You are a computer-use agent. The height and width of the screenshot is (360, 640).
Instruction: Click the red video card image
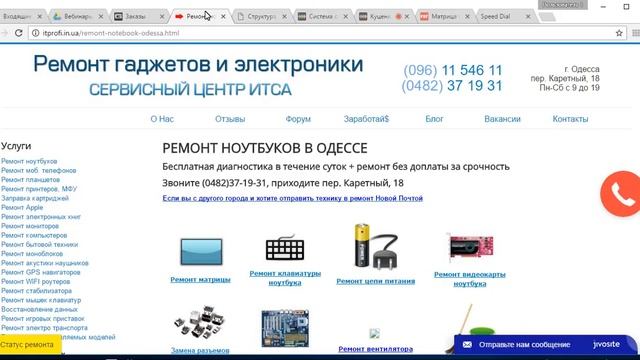[471, 247]
